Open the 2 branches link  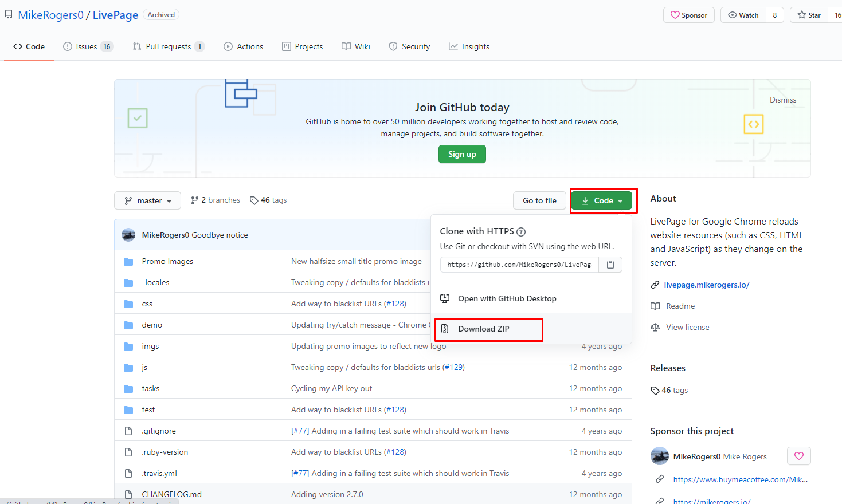pyautogui.click(x=216, y=200)
